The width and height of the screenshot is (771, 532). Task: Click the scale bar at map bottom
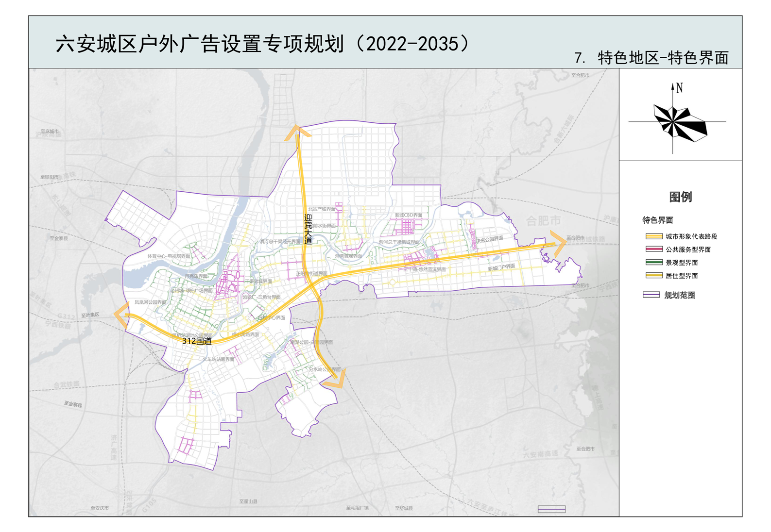551,509
